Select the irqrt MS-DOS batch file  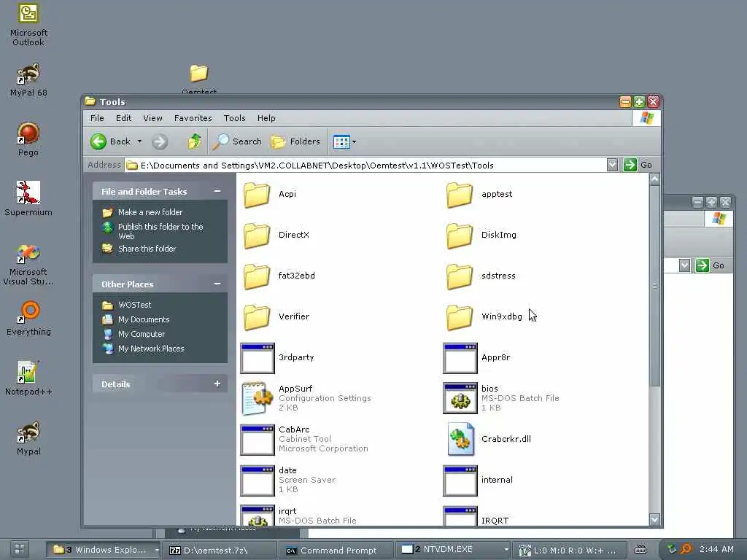click(x=298, y=516)
